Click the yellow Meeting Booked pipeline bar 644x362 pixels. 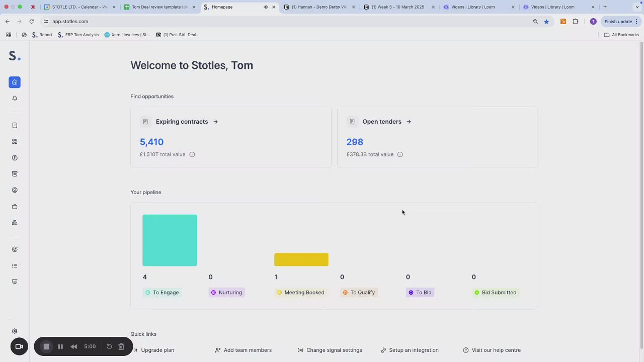point(301,259)
